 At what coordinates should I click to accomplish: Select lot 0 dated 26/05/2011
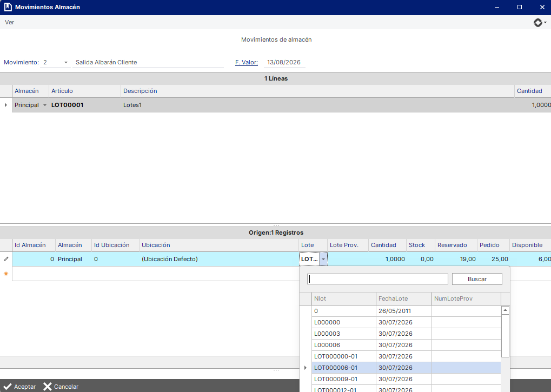coord(406,311)
